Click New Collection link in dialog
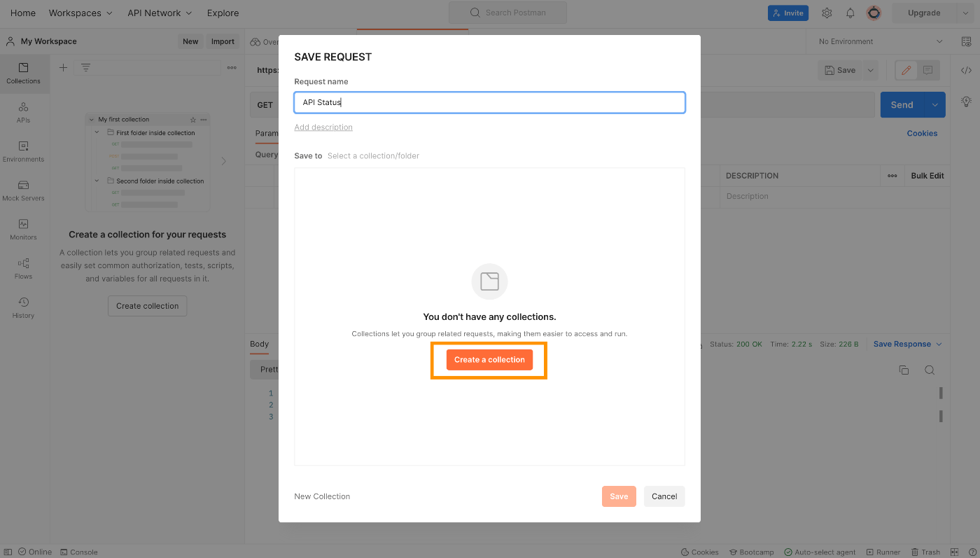Image resolution: width=980 pixels, height=558 pixels. 322,496
